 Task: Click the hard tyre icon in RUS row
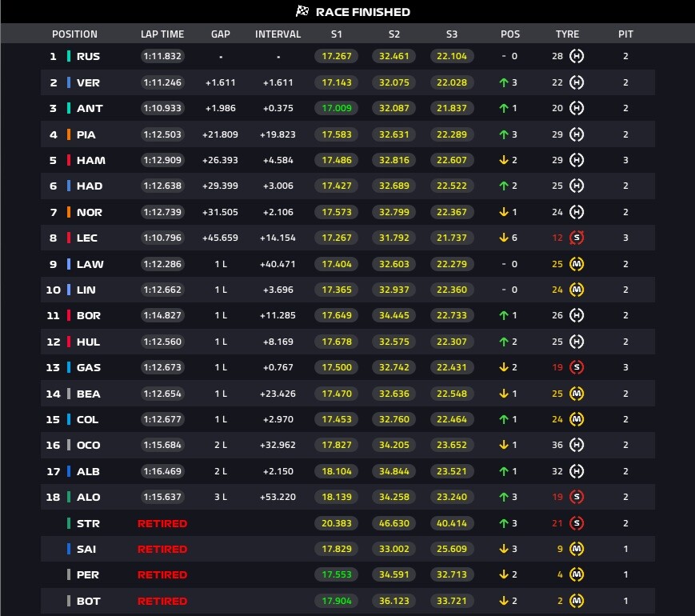click(576, 56)
